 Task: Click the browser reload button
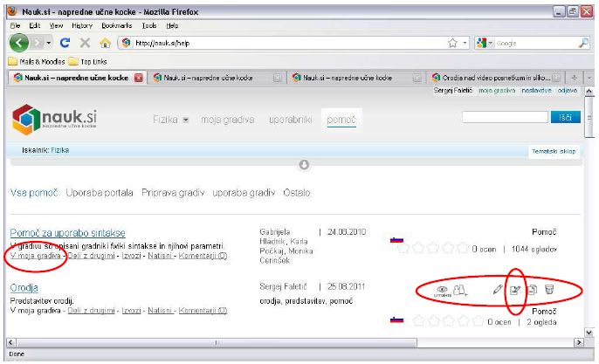click(x=65, y=43)
